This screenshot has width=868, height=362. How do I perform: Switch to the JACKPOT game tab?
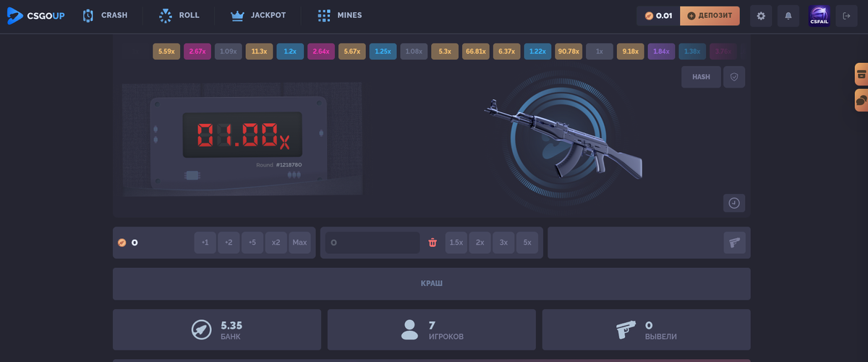coord(258,15)
